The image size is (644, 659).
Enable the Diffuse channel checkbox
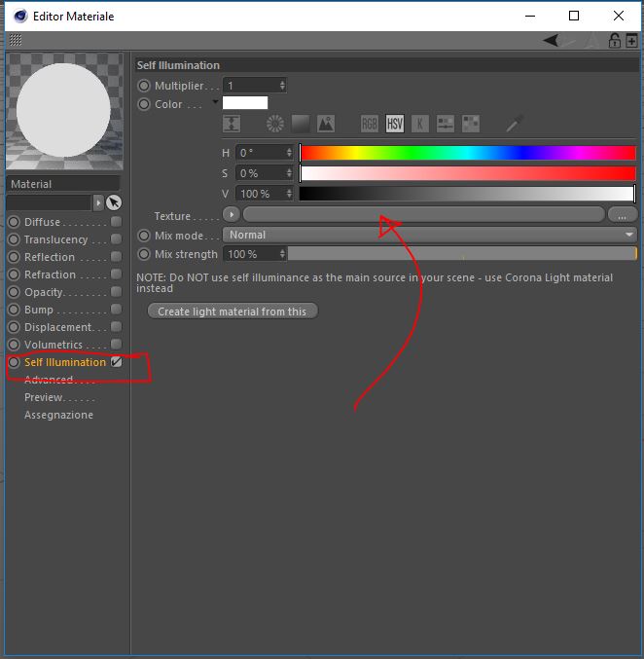click(x=117, y=222)
